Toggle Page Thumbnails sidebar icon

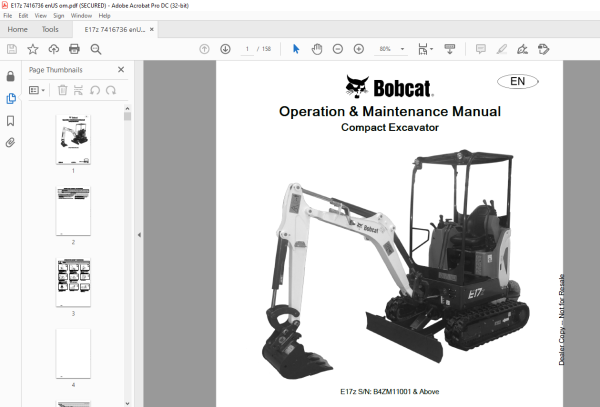tap(11, 98)
